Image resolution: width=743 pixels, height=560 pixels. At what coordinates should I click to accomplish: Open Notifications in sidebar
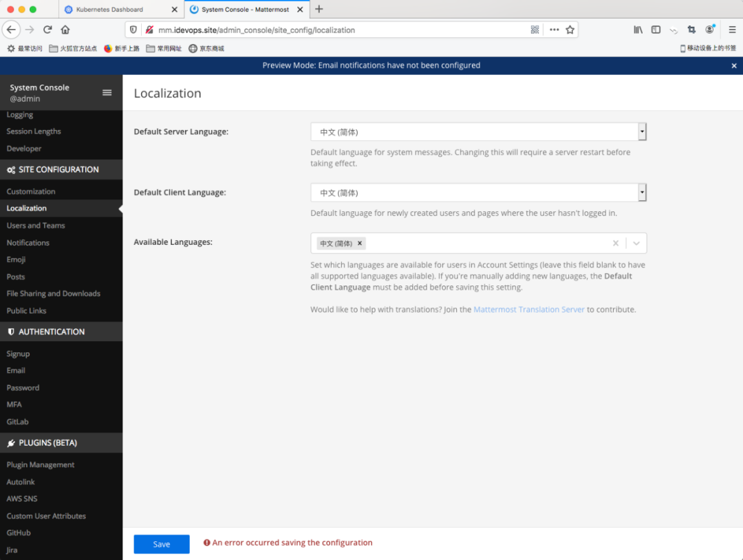click(28, 243)
